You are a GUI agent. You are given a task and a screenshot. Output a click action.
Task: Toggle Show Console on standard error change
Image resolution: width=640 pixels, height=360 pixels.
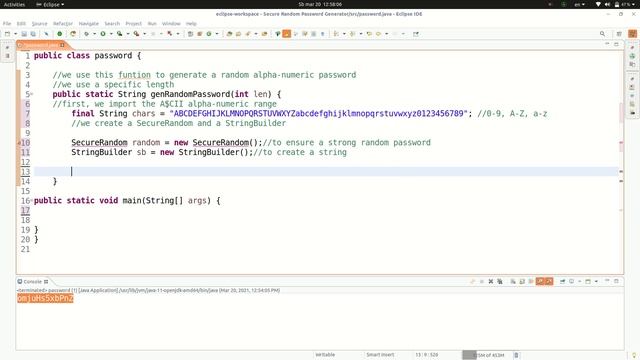pyautogui.click(x=549, y=282)
